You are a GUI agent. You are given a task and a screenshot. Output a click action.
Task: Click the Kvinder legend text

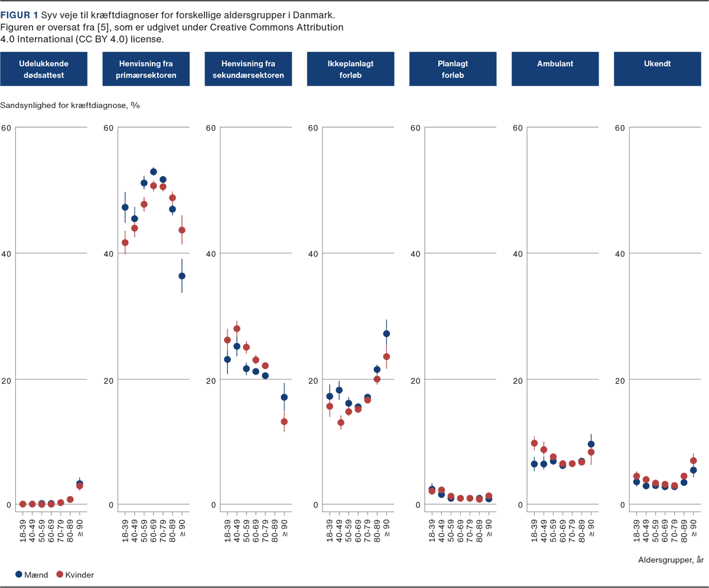pyautogui.click(x=80, y=574)
